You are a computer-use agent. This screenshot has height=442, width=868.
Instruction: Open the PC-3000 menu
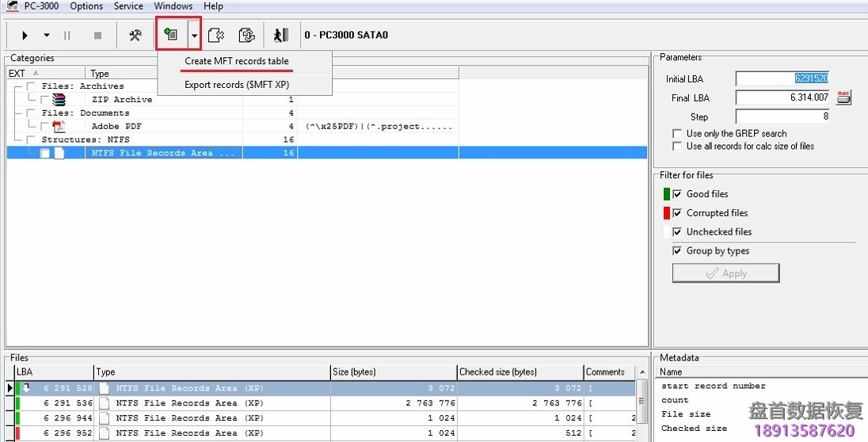[x=41, y=6]
